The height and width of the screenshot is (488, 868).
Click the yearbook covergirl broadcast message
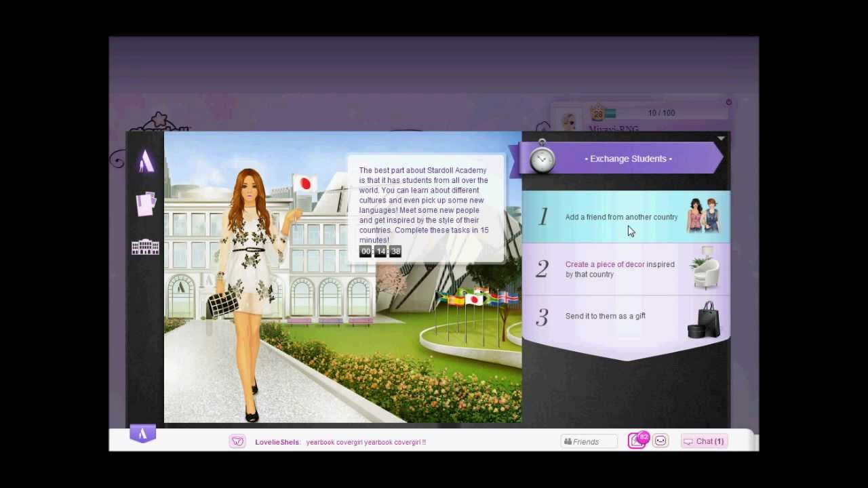[x=366, y=442]
